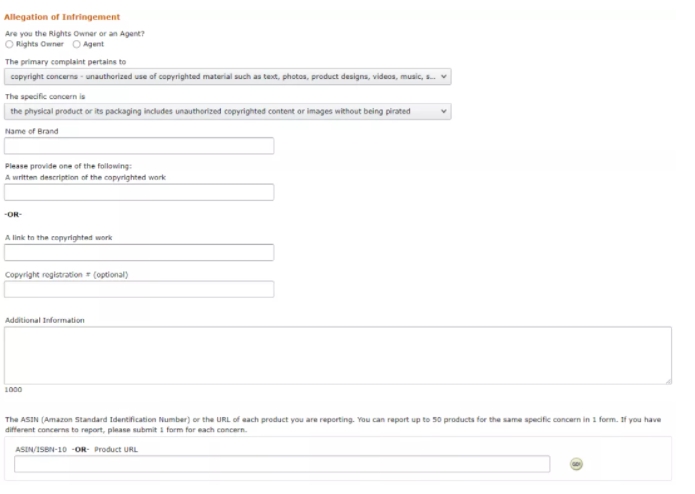Select the Copyright registration number field

coord(139,289)
